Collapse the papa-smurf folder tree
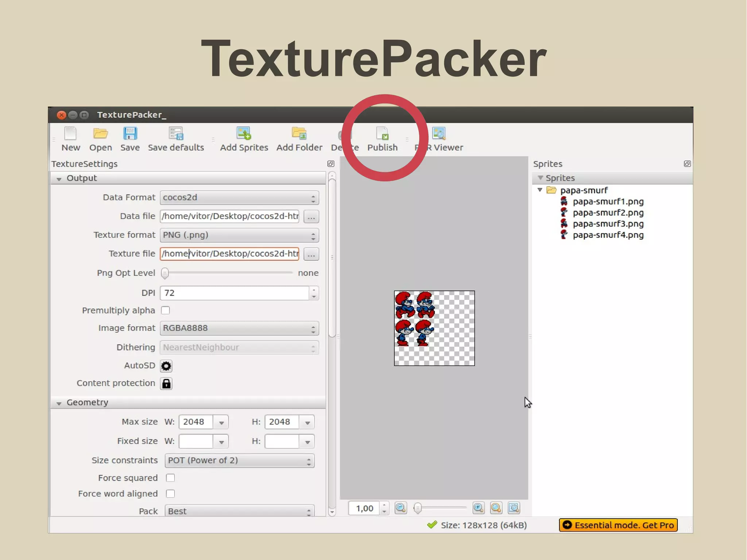 (x=540, y=190)
